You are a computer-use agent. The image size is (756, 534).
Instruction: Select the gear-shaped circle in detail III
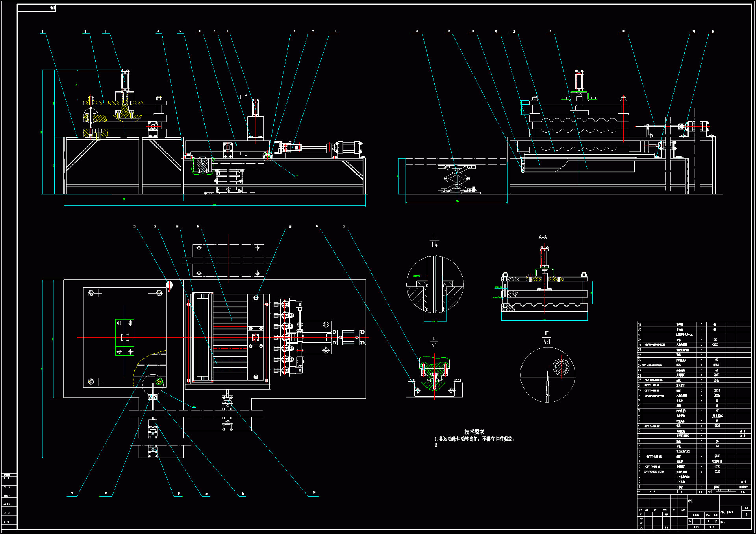(561, 366)
